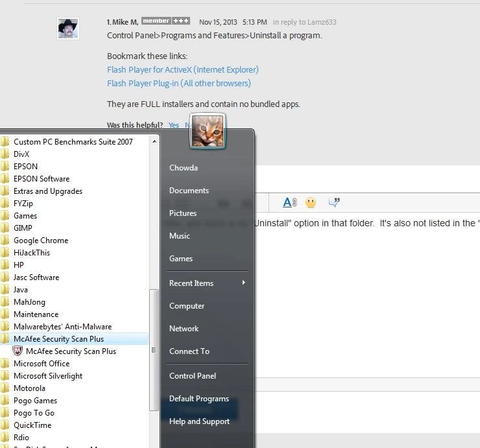Open Network from Start menu
Screen dimensions: 480x448
coord(184,328)
